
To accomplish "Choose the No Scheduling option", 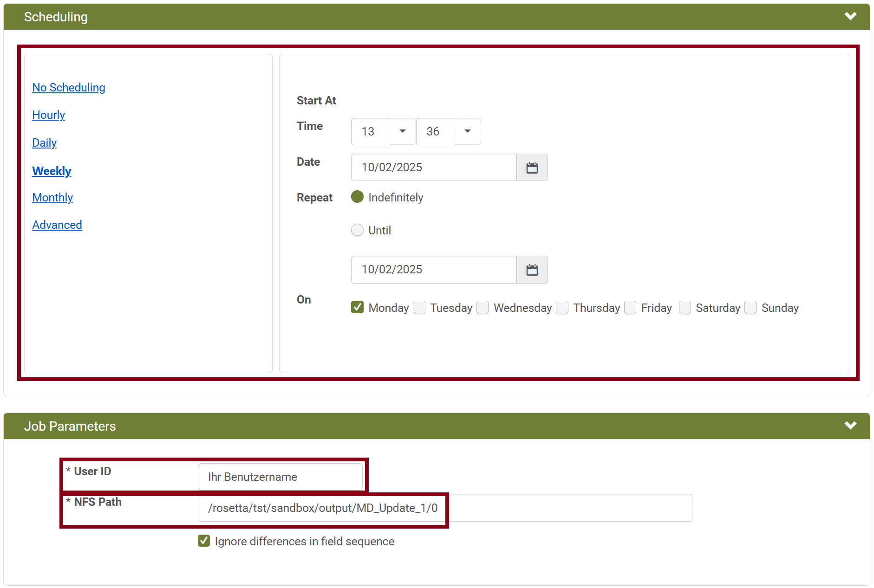I will coord(69,88).
